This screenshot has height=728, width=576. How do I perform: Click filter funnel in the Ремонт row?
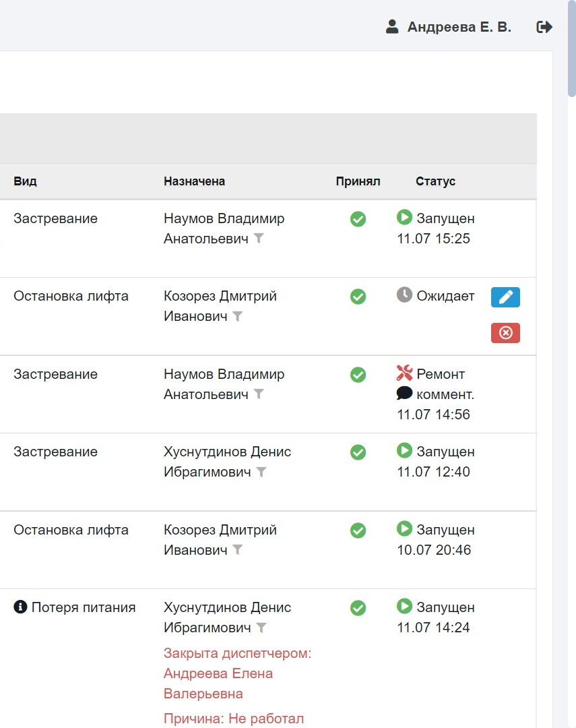coord(259,394)
